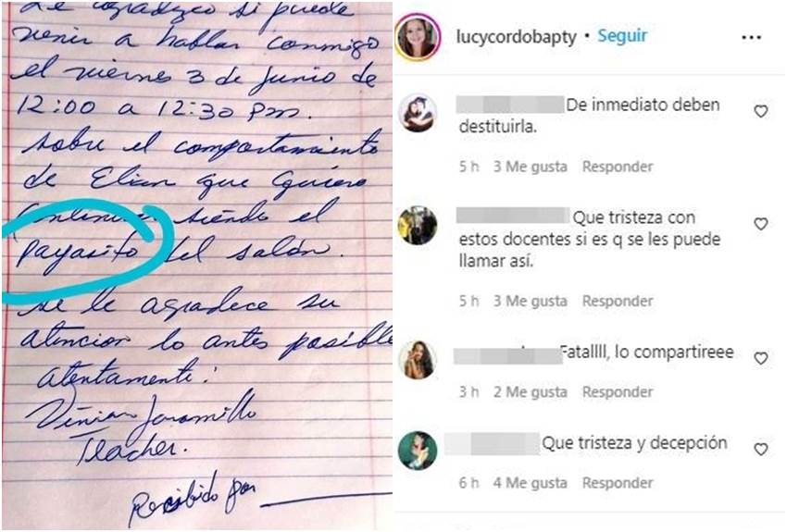Open lucycordobapty username link
This screenshot has width=787, height=532.
(x=517, y=37)
